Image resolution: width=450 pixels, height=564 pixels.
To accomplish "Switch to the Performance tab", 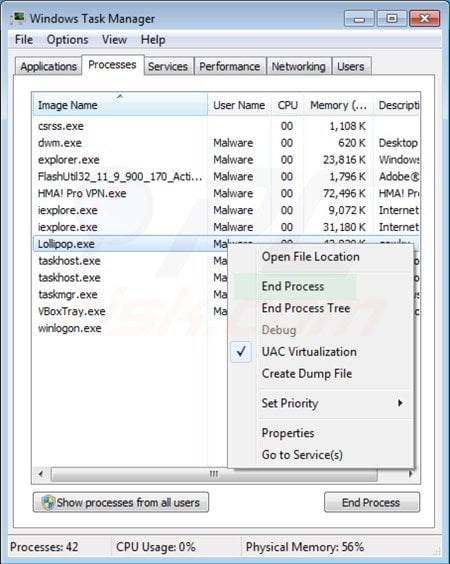I will [x=229, y=67].
